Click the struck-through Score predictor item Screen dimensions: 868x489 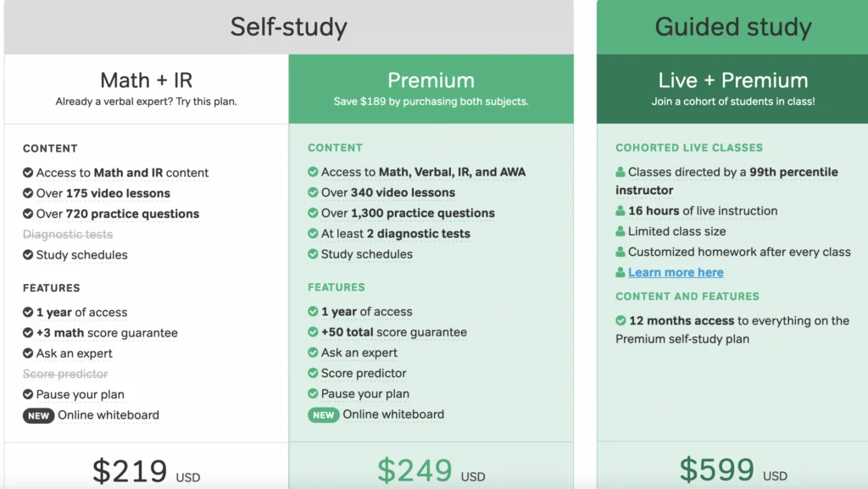click(65, 374)
